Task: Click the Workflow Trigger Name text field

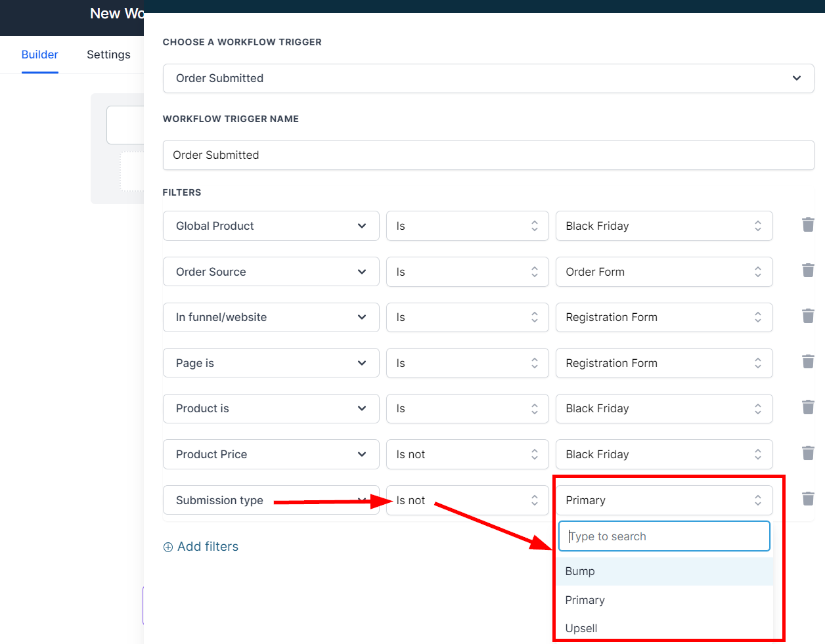Action: coord(488,155)
